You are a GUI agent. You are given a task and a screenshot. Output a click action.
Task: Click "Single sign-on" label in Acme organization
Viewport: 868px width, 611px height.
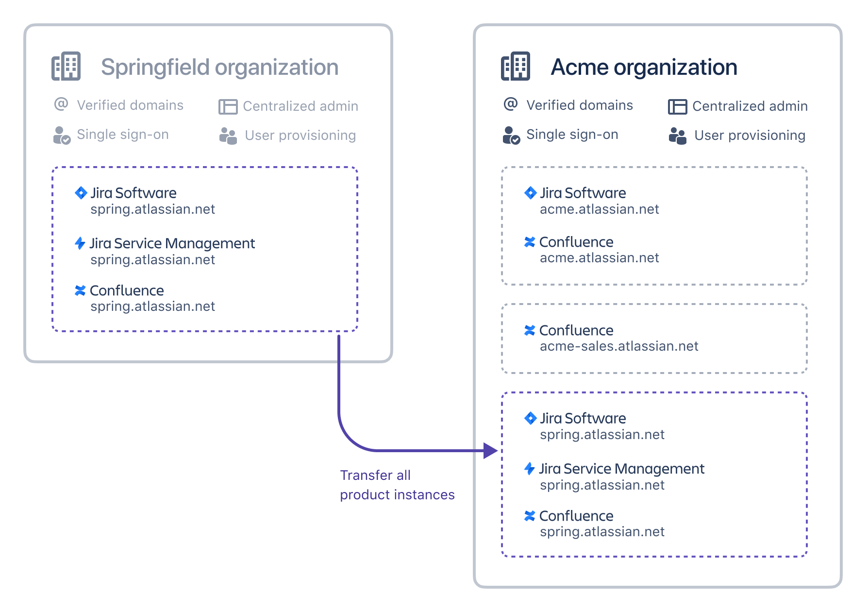coord(572,135)
